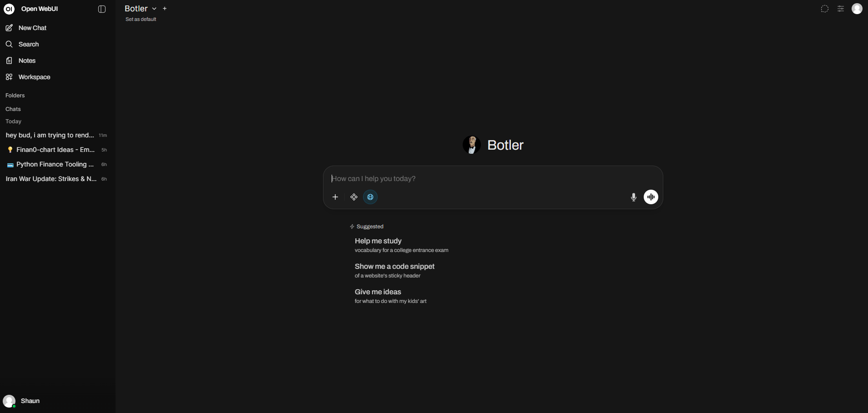Toggle temporary chat dashed-circle icon
Screen dimensions: 868x413
(x=824, y=9)
